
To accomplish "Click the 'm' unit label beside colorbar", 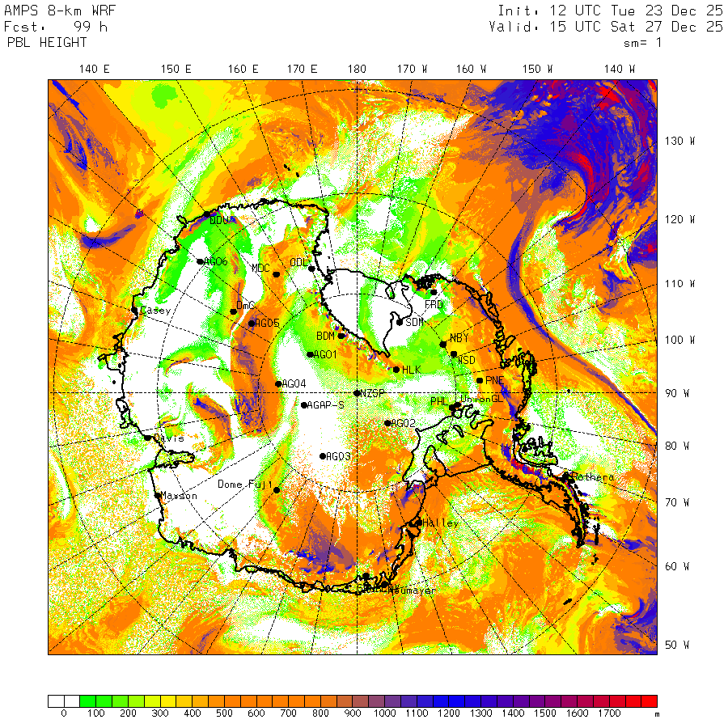I will pos(657,714).
